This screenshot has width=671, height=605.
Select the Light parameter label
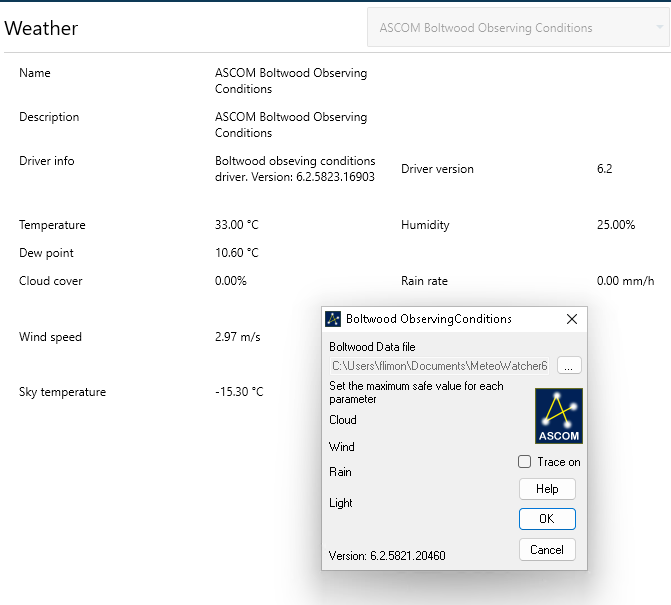(x=341, y=503)
